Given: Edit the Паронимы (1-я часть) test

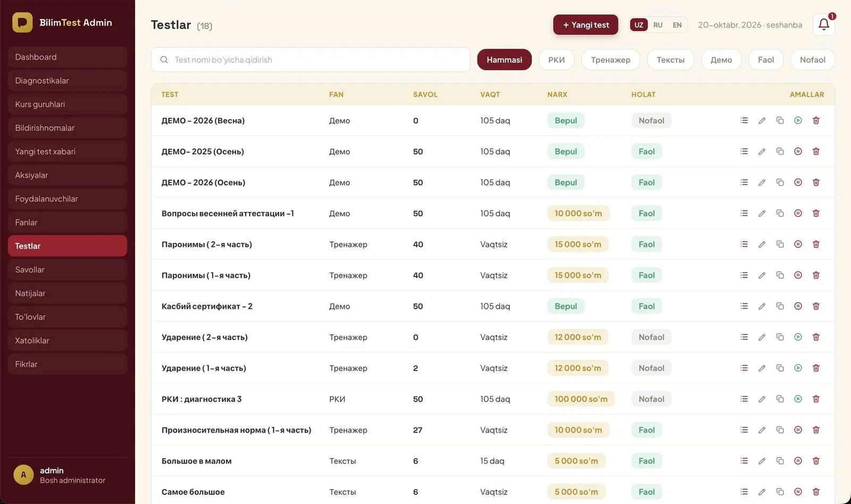Looking at the screenshot, I should point(762,275).
